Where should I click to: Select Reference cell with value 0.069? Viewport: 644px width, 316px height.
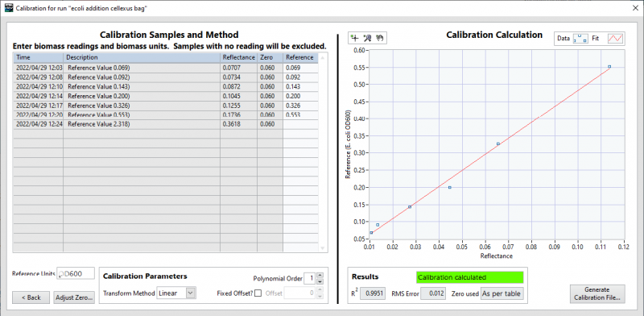[x=300, y=68]
